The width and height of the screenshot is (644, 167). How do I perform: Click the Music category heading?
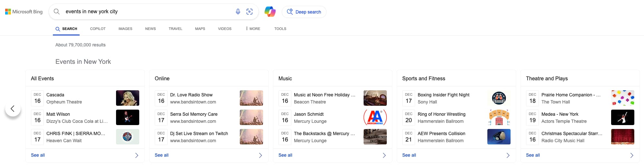coord(285,78)
